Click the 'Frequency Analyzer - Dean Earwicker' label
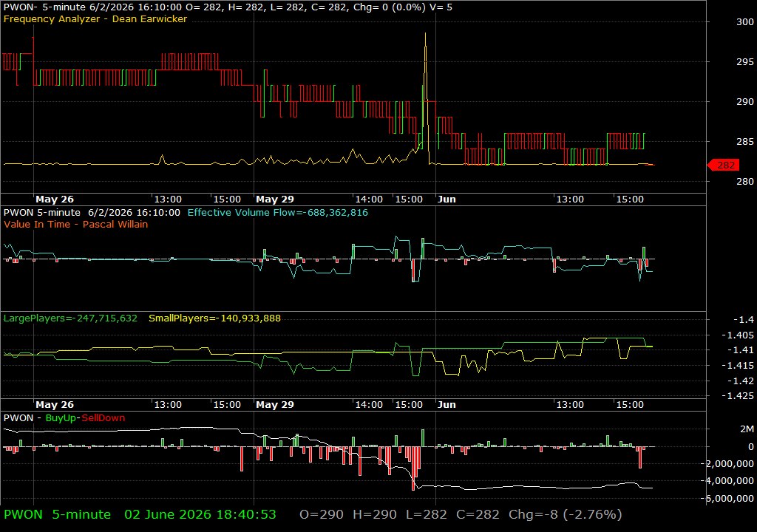757x532 pixels. pyautogui.click(x=95, y=18)
